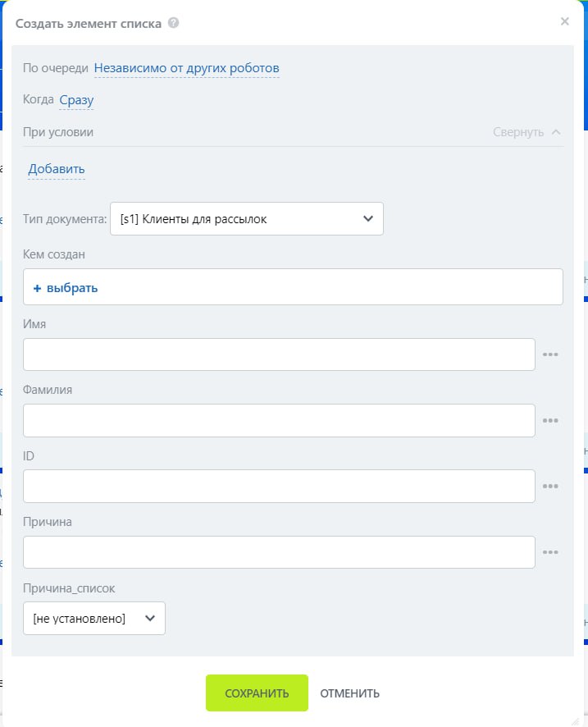Open the three-dots menu next to Имя
The width and height of the screenshot is (588, 727).
[x=550, y=354]
